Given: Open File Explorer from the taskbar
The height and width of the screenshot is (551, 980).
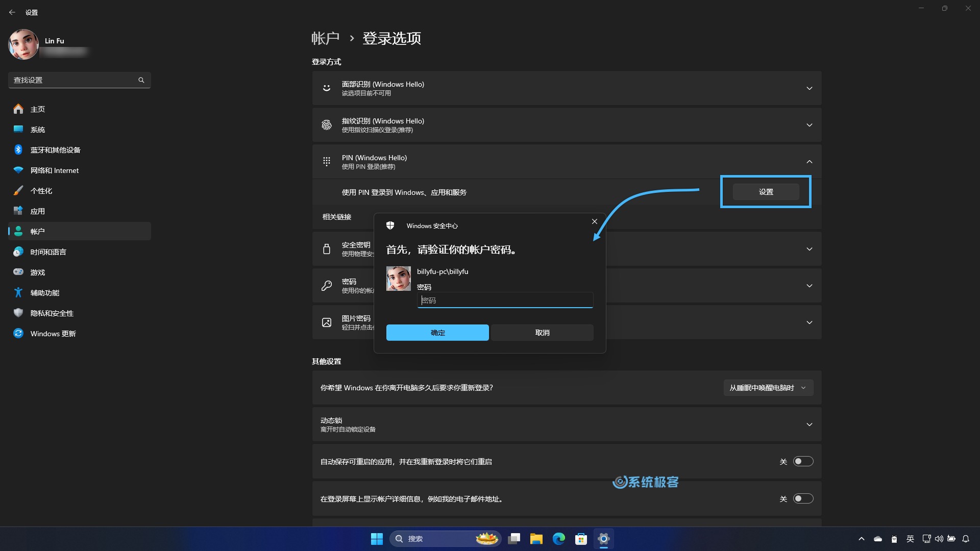Looking at the screenshot, I should click(x=536, y=539).
